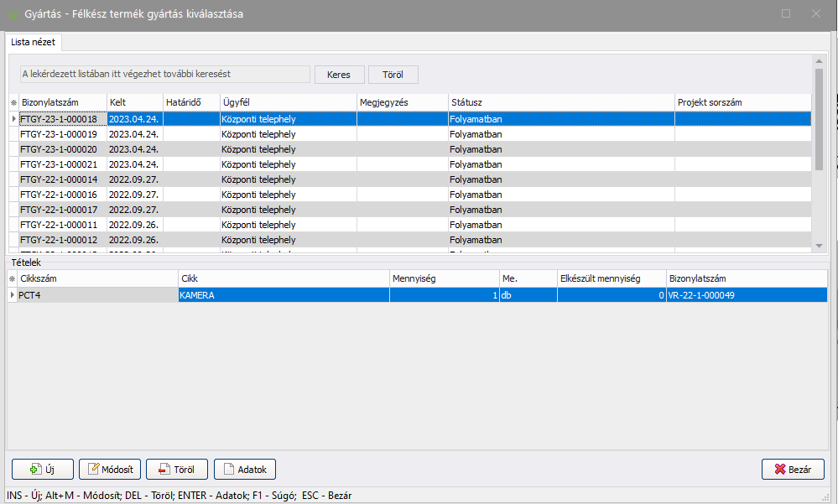
Task: Click the Töröl button in the bottom toolbar
Action: 176,469
